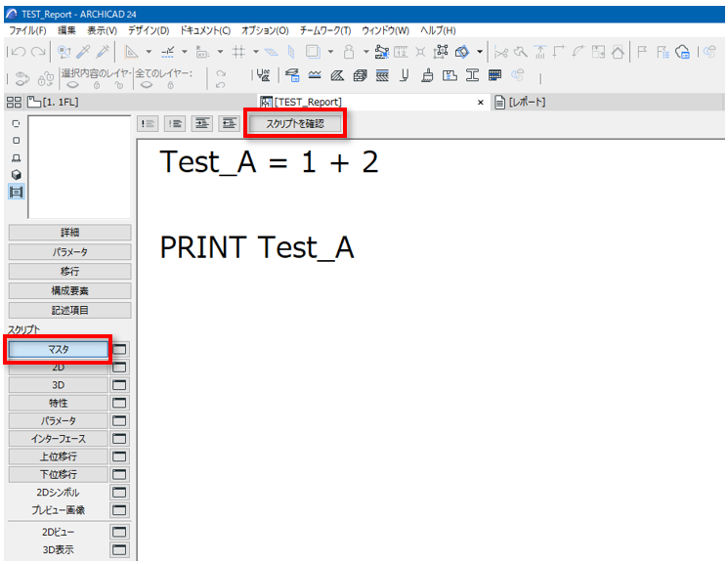
Task: Expand the coordinates XY dropdown arrow
Action: click(220, 52)
